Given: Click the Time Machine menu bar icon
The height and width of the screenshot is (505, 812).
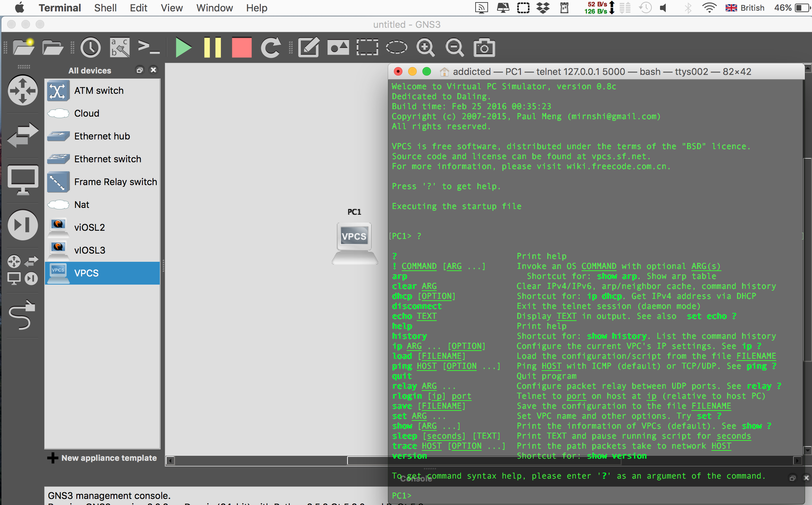Looking at the screenshot, I should pos(645,8).
